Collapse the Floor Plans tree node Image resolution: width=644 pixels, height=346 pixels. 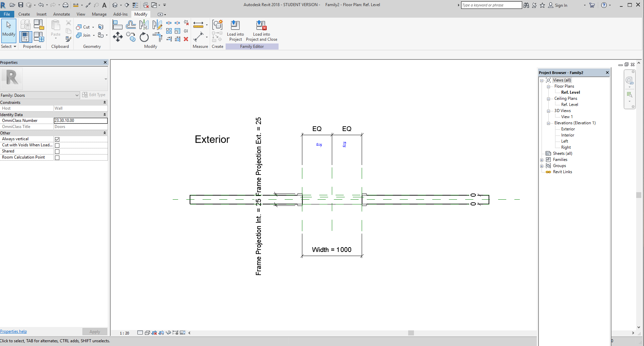548,87
